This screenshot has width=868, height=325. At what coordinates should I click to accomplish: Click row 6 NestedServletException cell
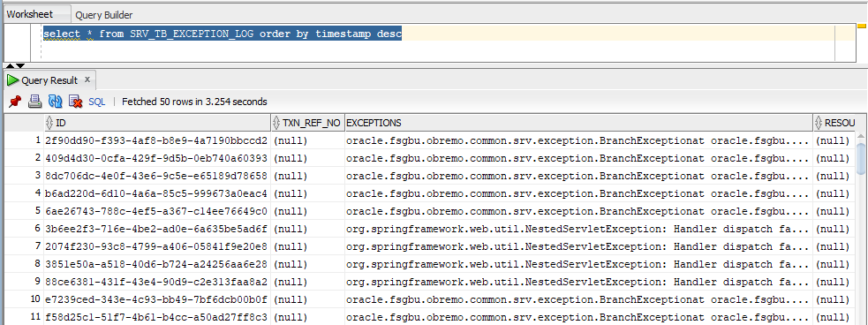pos(578,230)
